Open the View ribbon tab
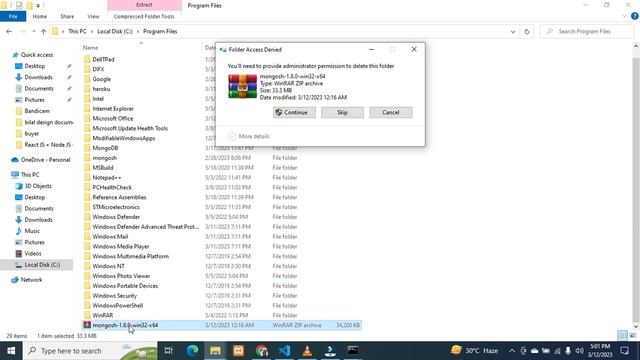The width and height of the screenshot is (640, 360). pyautogui.click(x=93, y=16)
